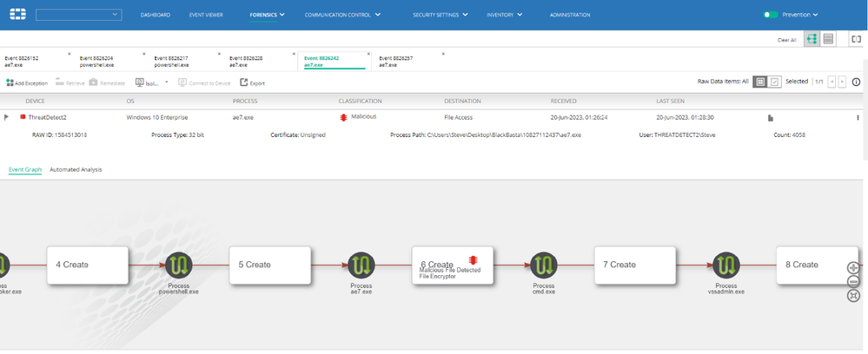
Task: Select tab Event 8826152 ae7.exe
Action: 22,61
